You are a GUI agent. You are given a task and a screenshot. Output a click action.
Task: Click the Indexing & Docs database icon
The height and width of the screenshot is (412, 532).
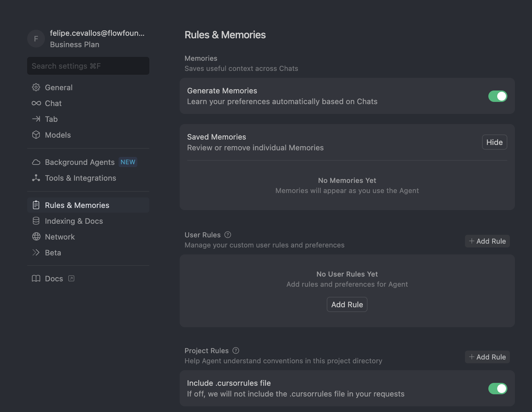[x=36, y=221]
